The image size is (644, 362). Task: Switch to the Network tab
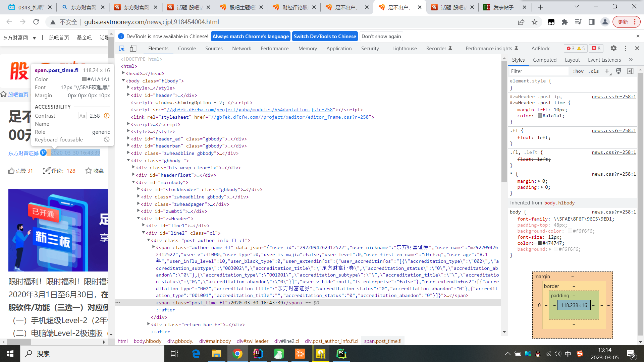pyautogui.click(x=241, y=49)
